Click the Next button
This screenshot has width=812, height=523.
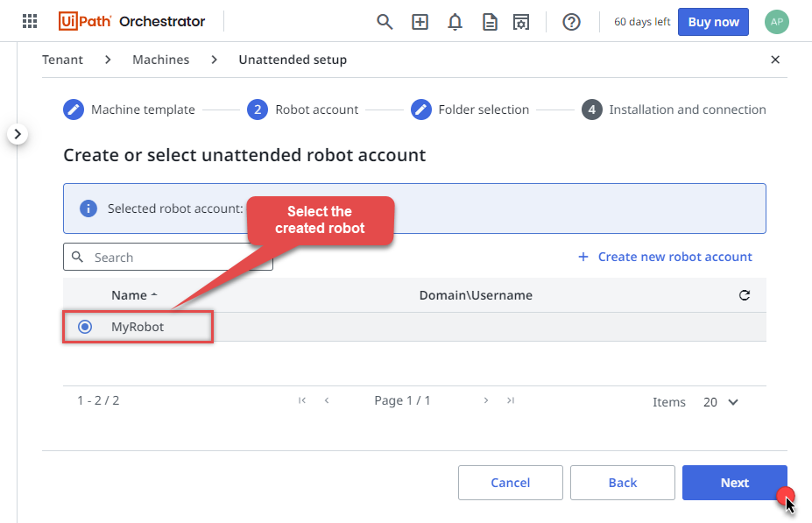click(734, 483)
